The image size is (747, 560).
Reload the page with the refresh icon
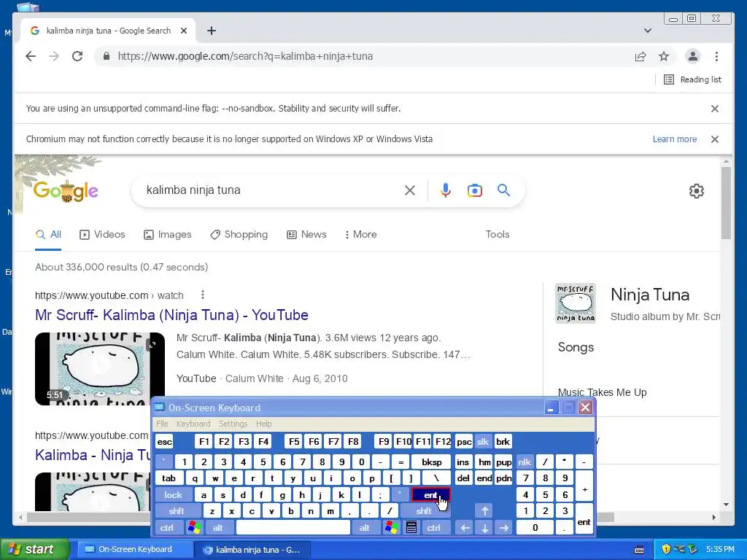tap(77, 56)
